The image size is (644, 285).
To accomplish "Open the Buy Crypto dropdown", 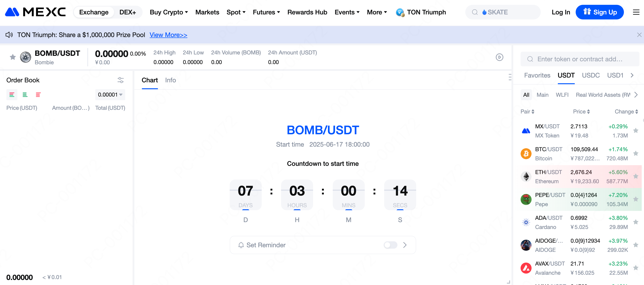I will pyautogui.click(x=169, y=12).
